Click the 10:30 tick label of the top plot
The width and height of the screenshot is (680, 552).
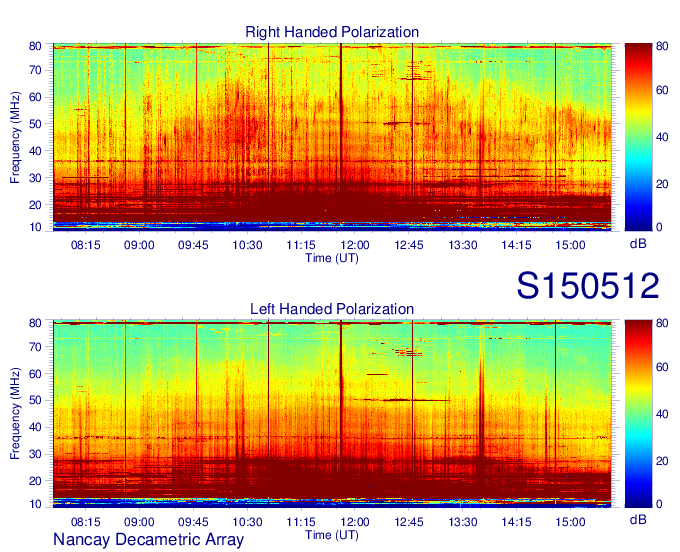[247, 245]
